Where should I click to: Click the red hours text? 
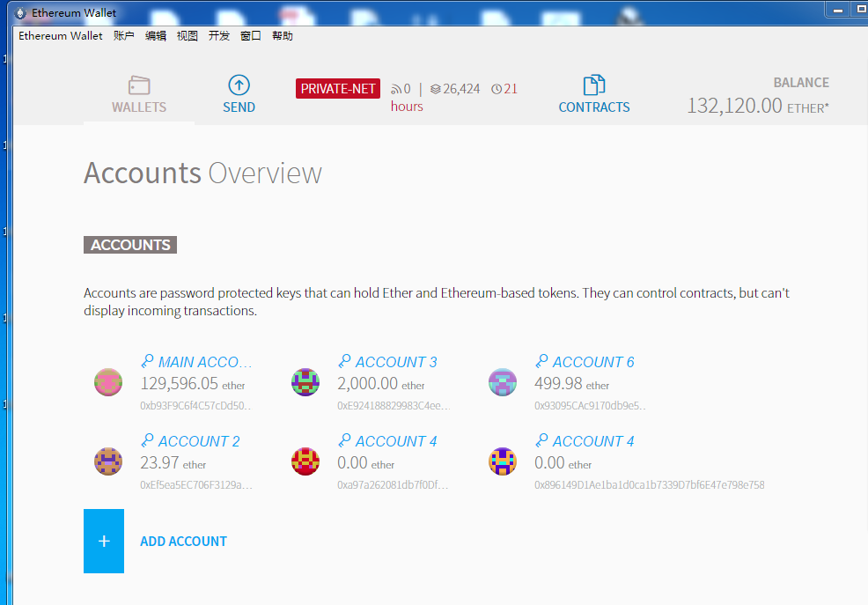pyautogui.click(x=407, y=107)
